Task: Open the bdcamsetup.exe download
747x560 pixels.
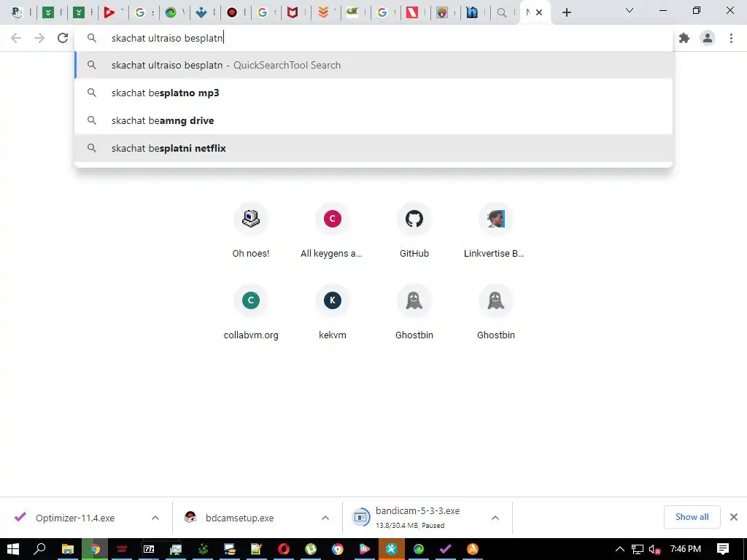Action: (x=239, y=518)
